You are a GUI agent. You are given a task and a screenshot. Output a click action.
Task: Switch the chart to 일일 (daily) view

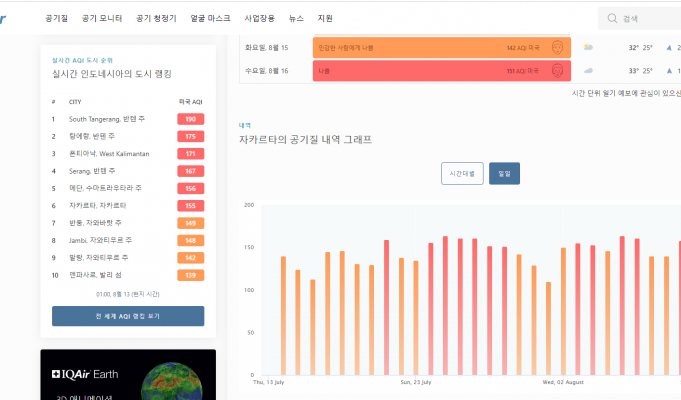coord(504,173)
